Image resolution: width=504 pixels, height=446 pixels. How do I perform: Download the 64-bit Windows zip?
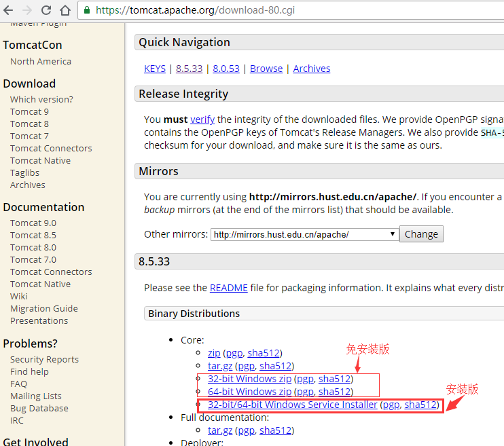(249, 392)
